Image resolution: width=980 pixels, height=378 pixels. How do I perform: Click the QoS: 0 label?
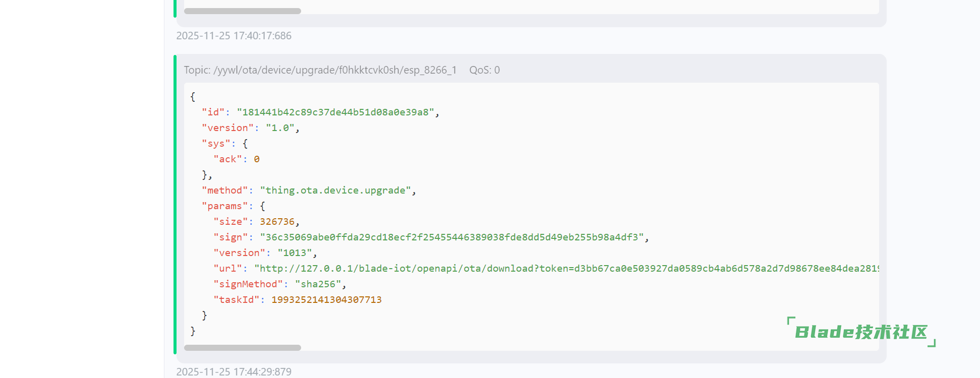(x=484, y=70)
